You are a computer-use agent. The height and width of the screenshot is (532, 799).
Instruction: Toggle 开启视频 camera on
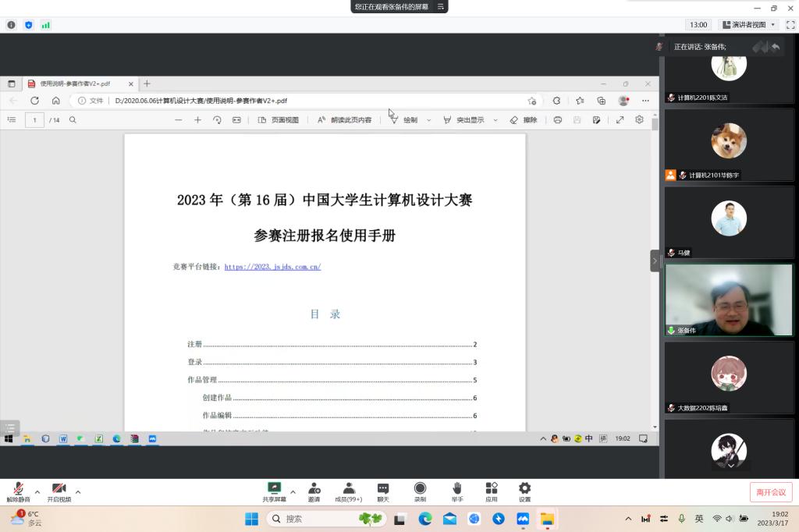pos(59,491)
